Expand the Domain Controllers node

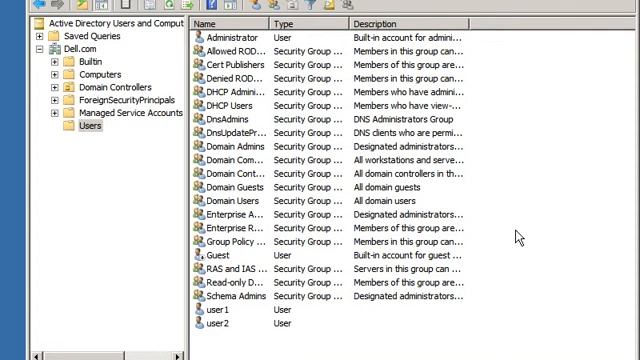click(55, 87)
